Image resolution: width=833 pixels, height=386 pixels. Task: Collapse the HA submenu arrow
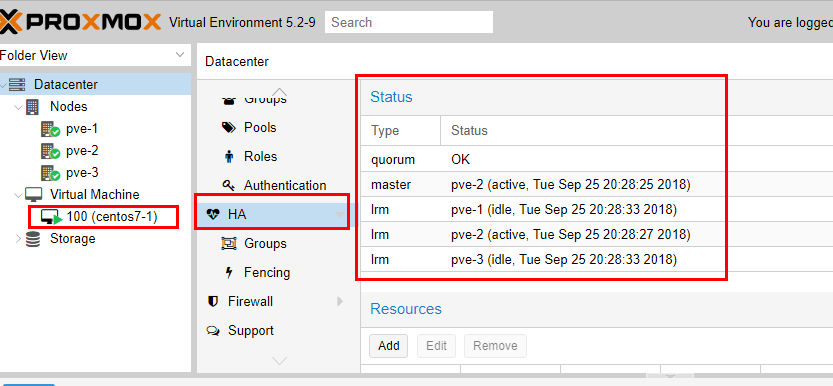[x=339, y=215]
